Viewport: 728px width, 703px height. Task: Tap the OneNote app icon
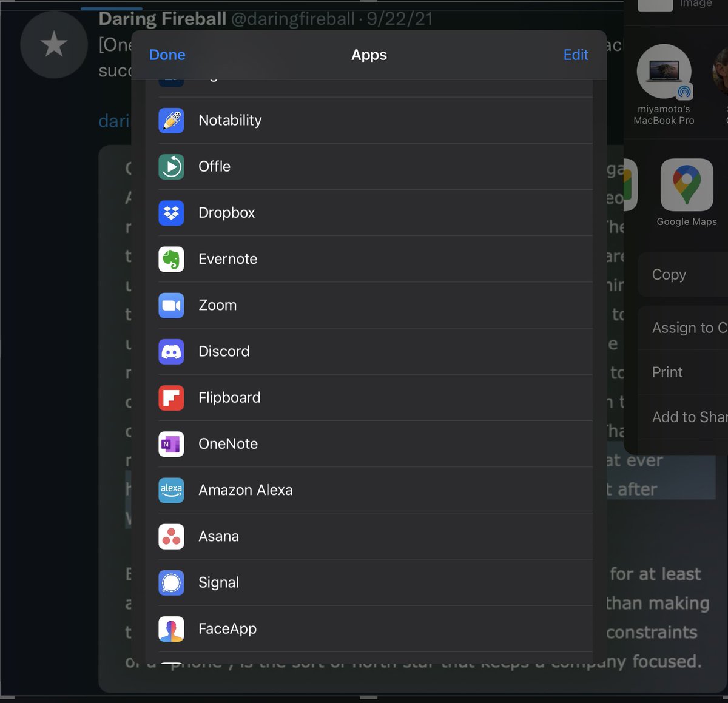point(171,444)
